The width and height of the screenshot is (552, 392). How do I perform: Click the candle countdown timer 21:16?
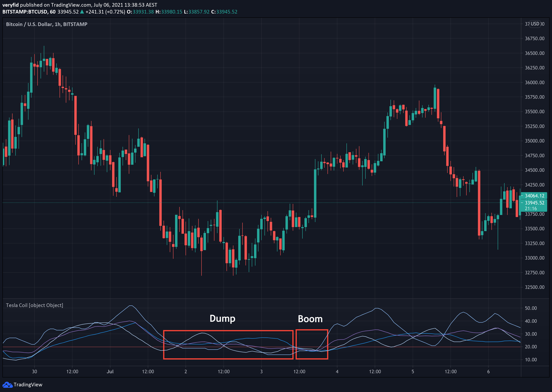(x=531, y=209)
